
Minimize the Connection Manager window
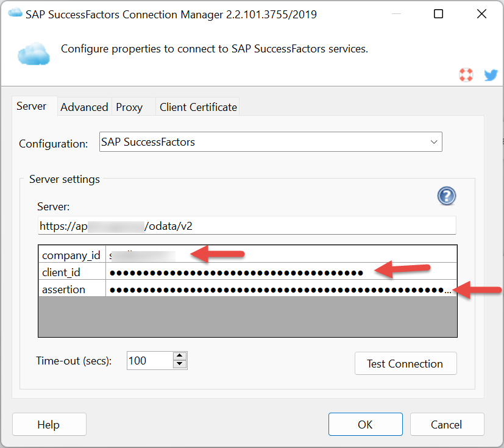click(396, 14)
